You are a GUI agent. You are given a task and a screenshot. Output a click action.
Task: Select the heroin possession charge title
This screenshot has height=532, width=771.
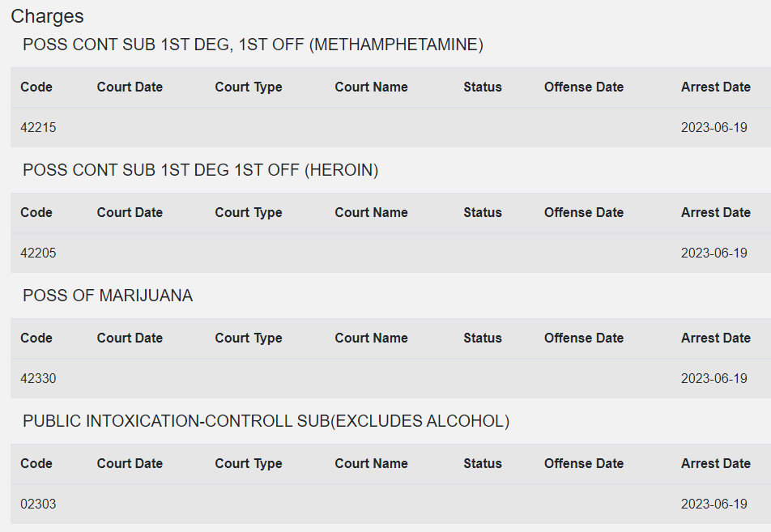(x=200, y=170)
